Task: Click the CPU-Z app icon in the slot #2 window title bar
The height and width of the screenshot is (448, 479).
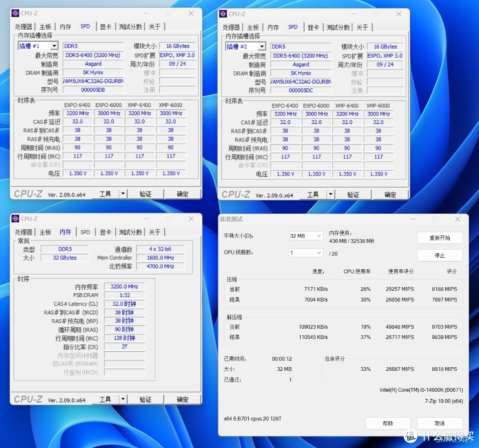Action: pos(223,14)
